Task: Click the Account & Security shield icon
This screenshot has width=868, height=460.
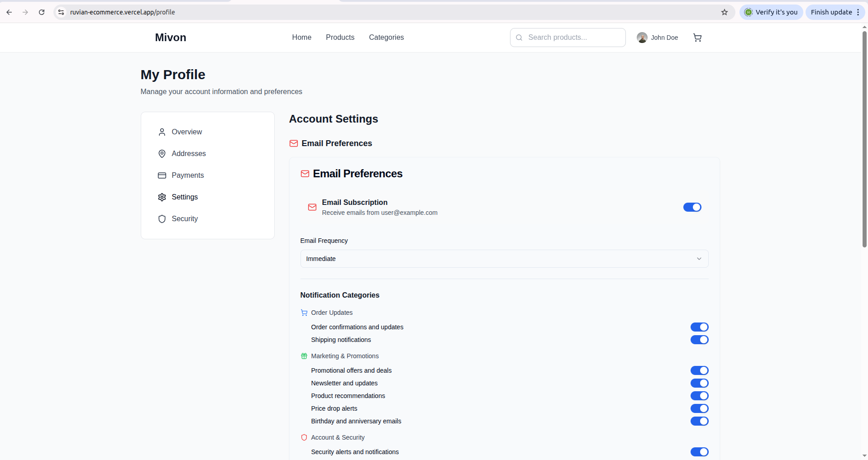Action: point(304,437)
